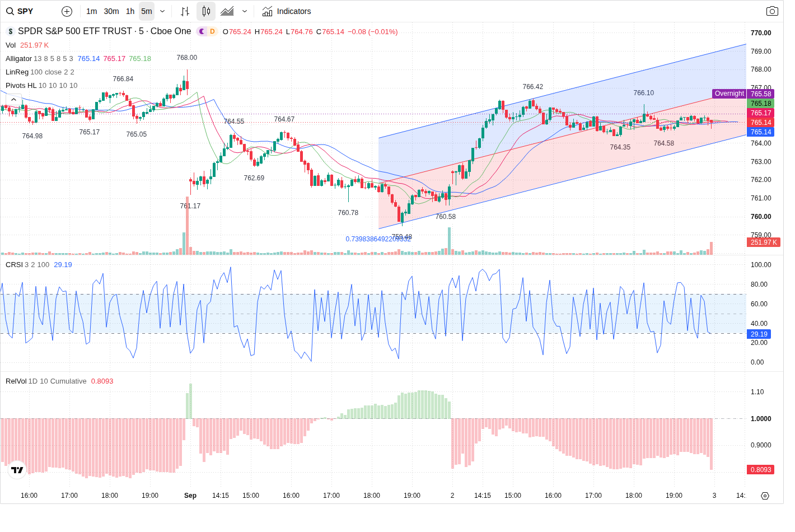Screen dimensions: 795x532
Task: Open the SPY symbol search
Action: (x=20, y=11)
